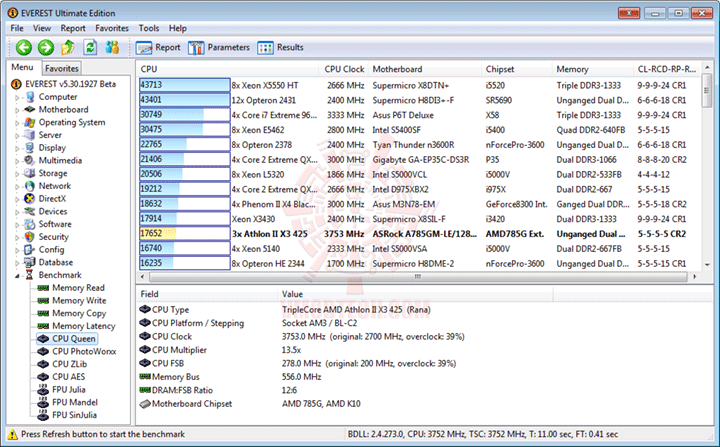Screen dimensions: 720x447
Task: Switch to the Favorites tab
Action: point(62,68)
